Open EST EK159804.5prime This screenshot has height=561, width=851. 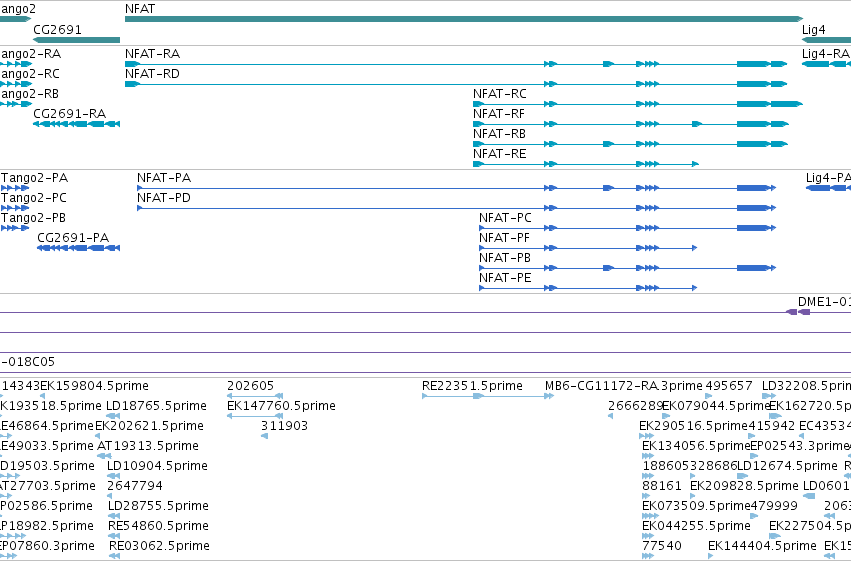[94, 386]
